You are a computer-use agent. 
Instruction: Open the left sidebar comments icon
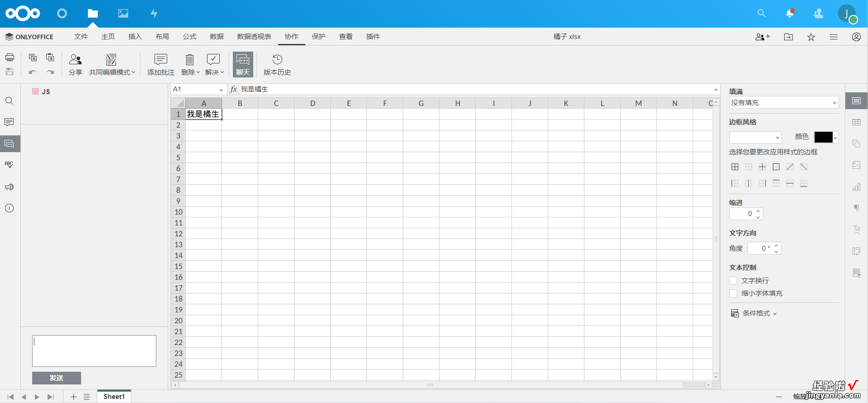(x=10, y=122)
